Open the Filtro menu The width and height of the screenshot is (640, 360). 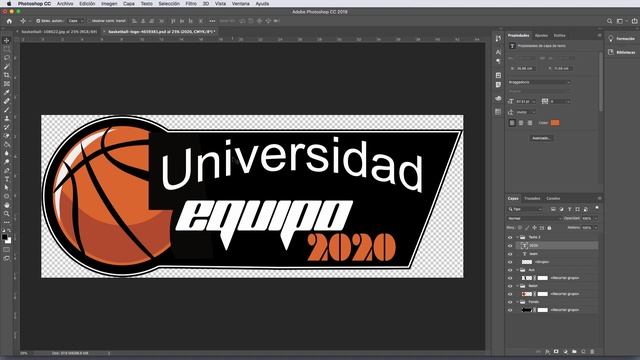191,4
